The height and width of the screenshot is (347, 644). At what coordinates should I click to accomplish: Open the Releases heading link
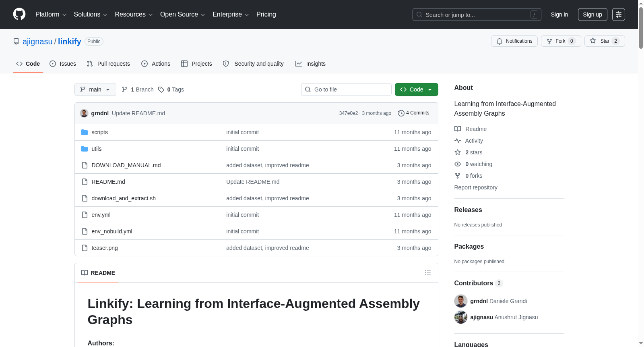(468, 210)
